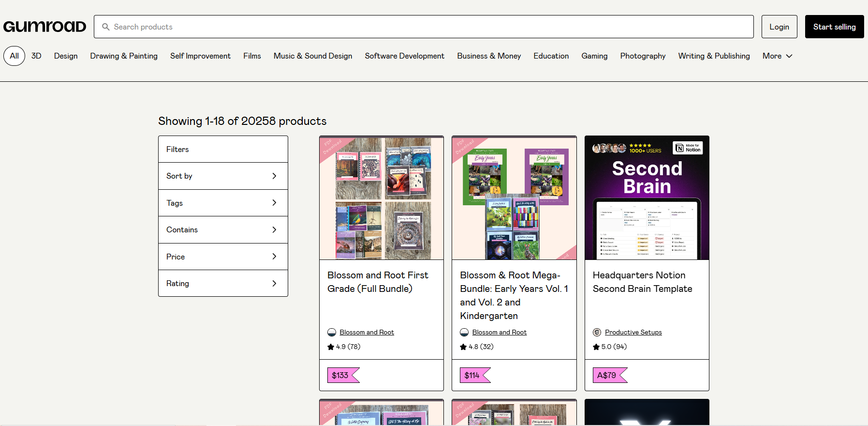Open the Films category
This screenshot has width=868, height=426.
click(x=252, y=56)
